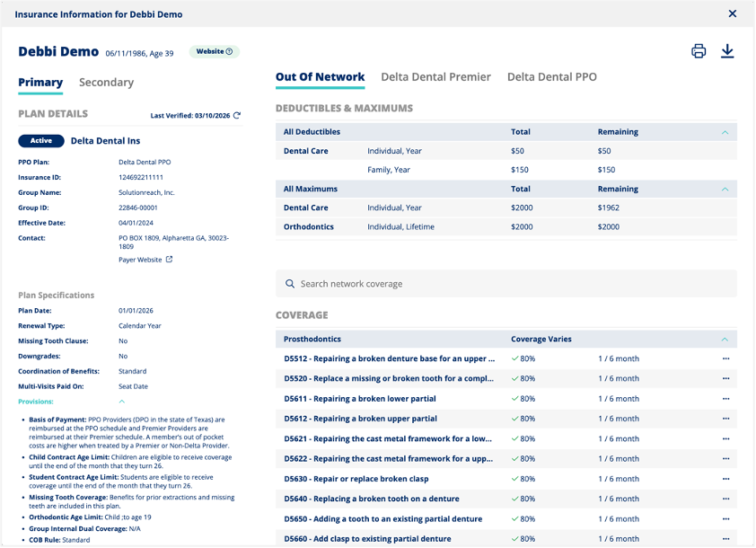
Task: Open the more options menu for D5650
Action: (726, 518)
